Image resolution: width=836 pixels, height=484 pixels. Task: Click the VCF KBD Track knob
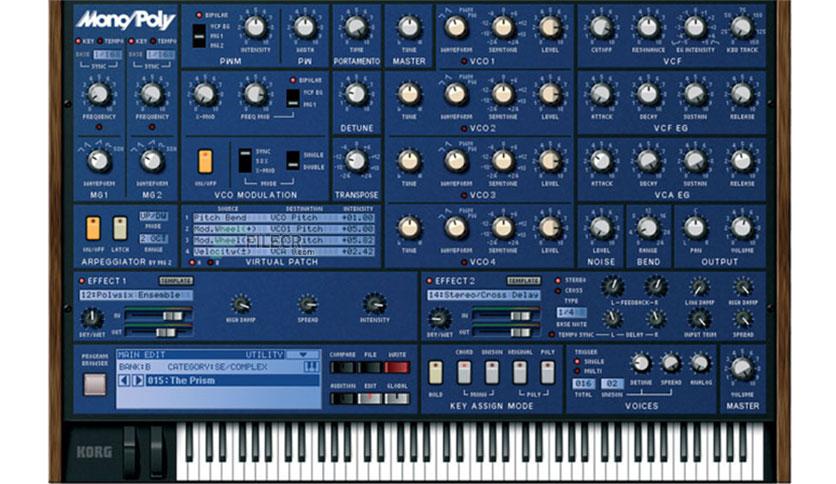(742, 28)
